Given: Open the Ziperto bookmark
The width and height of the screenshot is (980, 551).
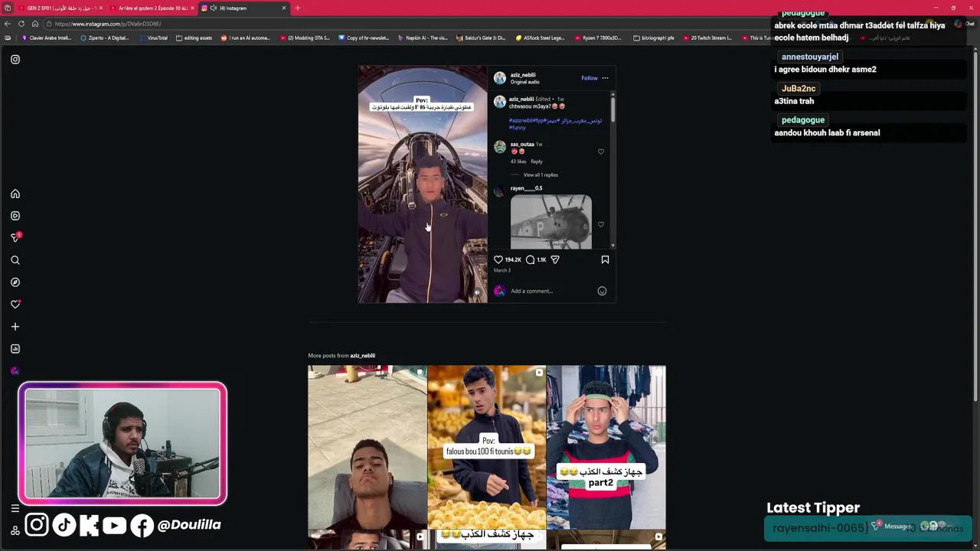Looking at the screenshot, I should click(104, 37).
